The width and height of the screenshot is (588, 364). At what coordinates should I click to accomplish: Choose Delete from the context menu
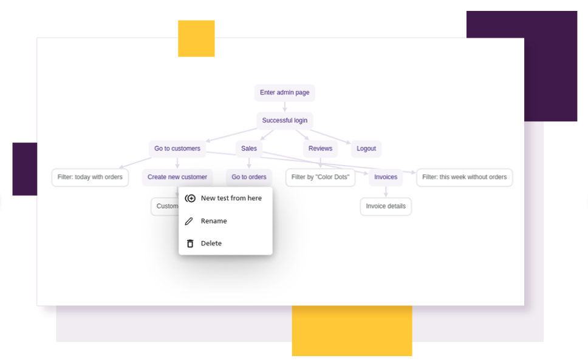pyautogui.click(x=225, y=243)
